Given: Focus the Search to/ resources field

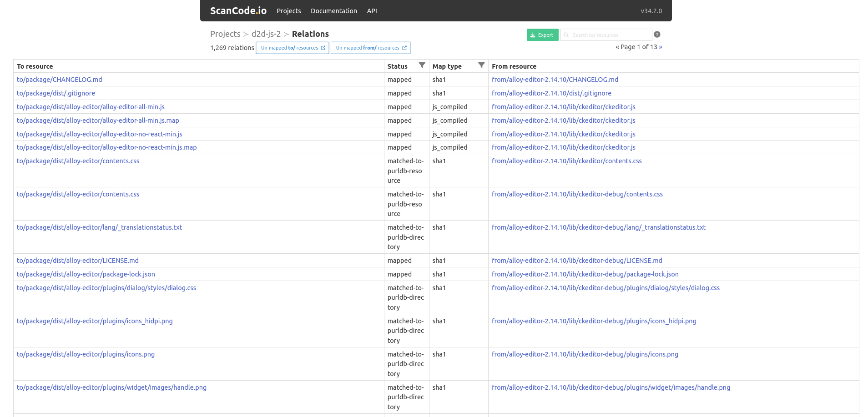Looking at the screenshot, I should (606, 35).
